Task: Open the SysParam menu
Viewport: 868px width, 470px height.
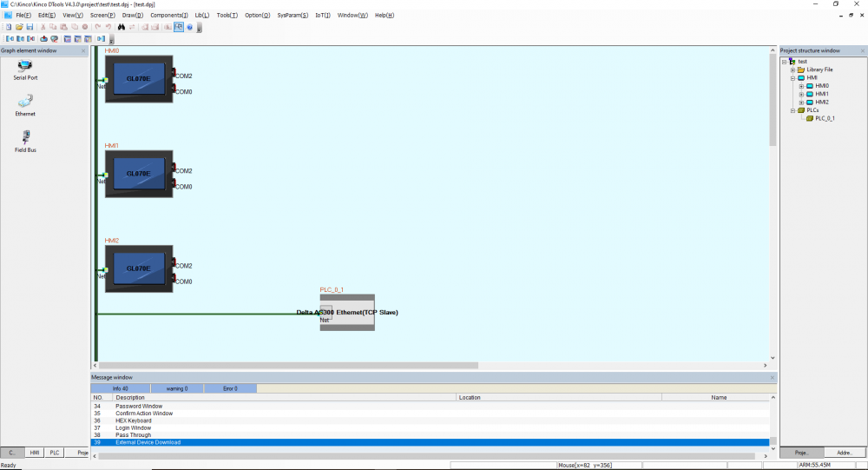Action: click(293, 15)
